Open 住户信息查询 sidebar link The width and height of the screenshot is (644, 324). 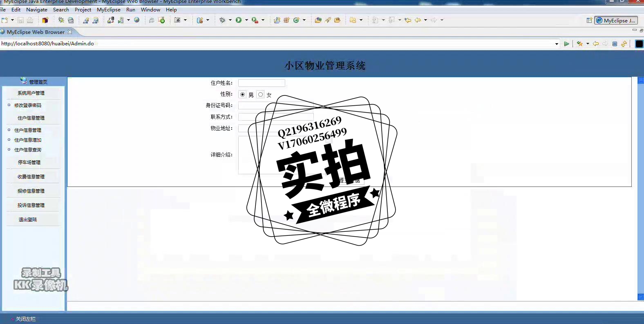(x=28, y=150)
